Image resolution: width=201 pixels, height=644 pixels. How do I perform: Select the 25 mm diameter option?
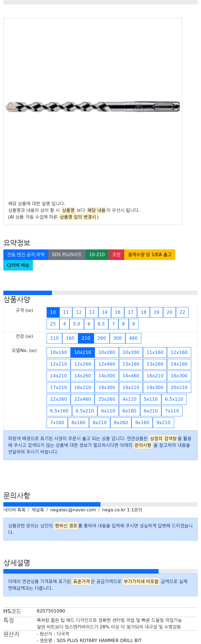(53, 324)
